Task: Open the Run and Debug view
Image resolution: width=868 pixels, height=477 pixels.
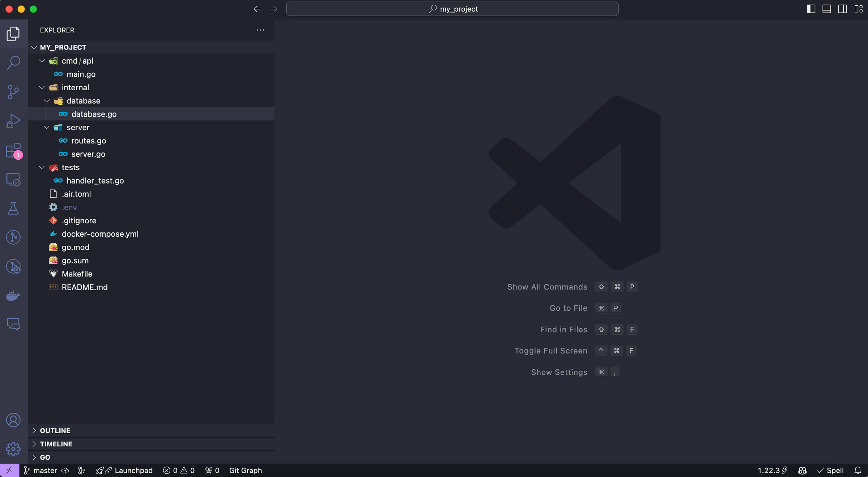Action: [x=13, y=121]
